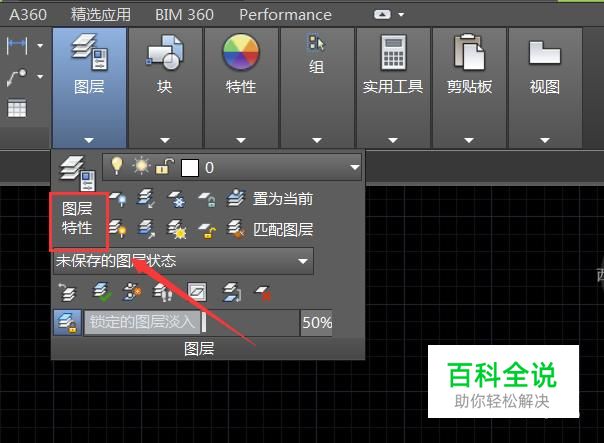604x443 pixels.
Task: Click layer 0 white color swatch
Action: [190, 168]
